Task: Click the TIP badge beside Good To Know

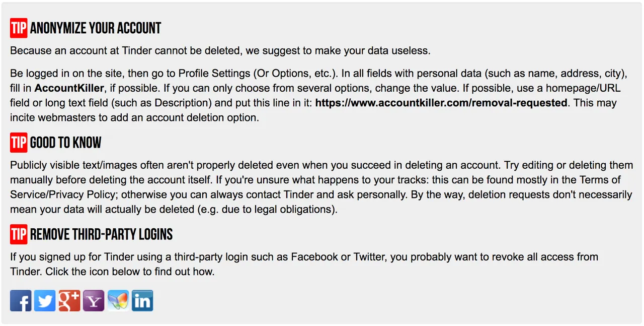Action: pyautogui.click(x=19, y=143)
